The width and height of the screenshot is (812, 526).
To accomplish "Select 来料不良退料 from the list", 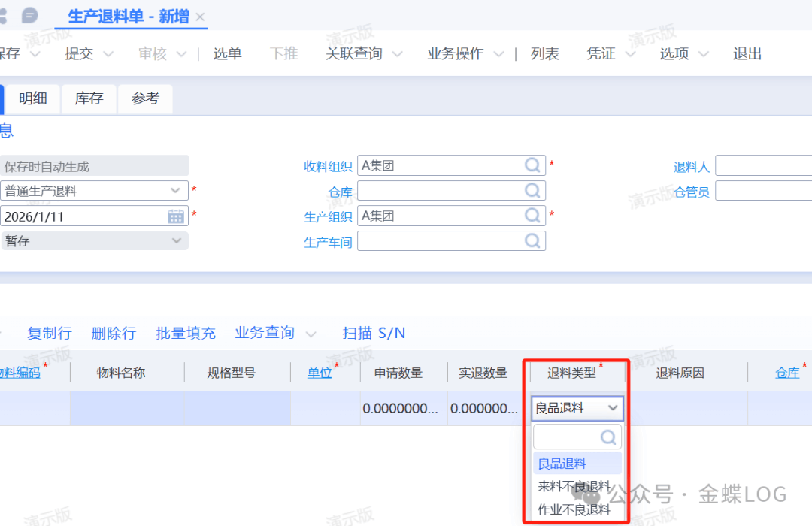I will (x=574, y=486).
